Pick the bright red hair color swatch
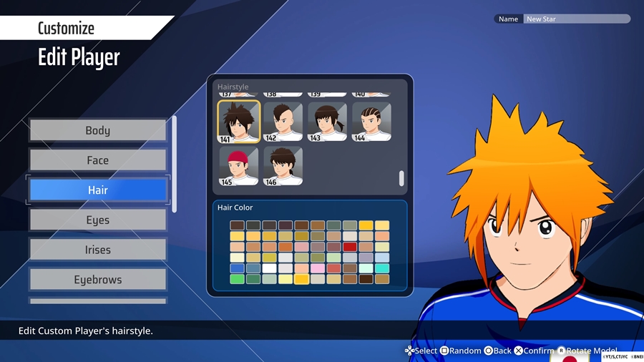 [350, 247]
